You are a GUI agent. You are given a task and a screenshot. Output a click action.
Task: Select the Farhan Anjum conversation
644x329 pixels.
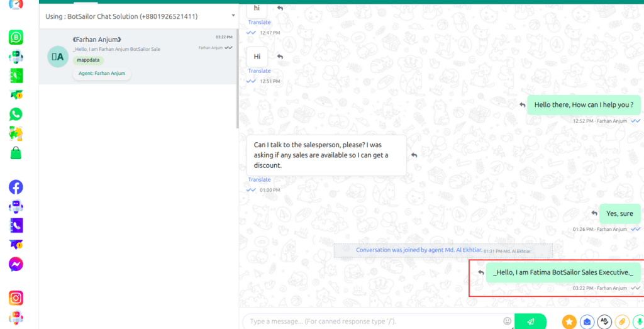point(138,57)
